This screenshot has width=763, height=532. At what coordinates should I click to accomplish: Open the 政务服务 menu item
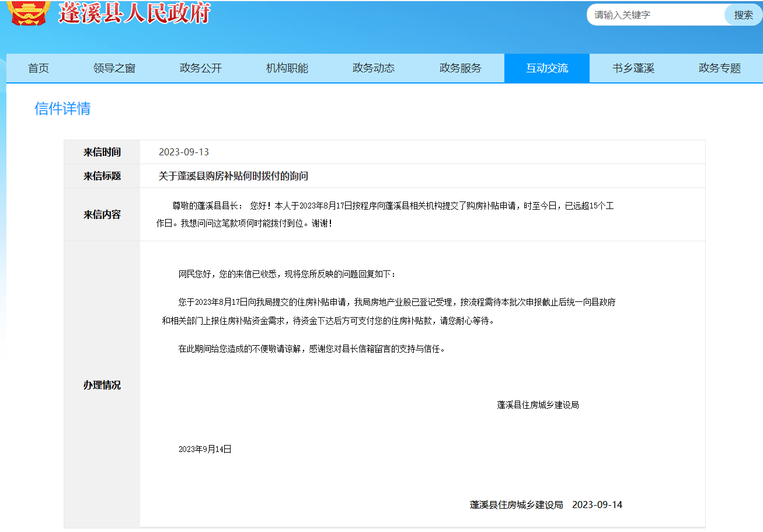(x=461, y=68)
